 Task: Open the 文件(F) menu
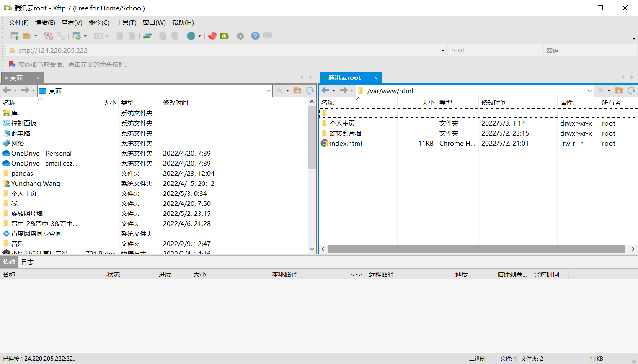pos(19,23)
